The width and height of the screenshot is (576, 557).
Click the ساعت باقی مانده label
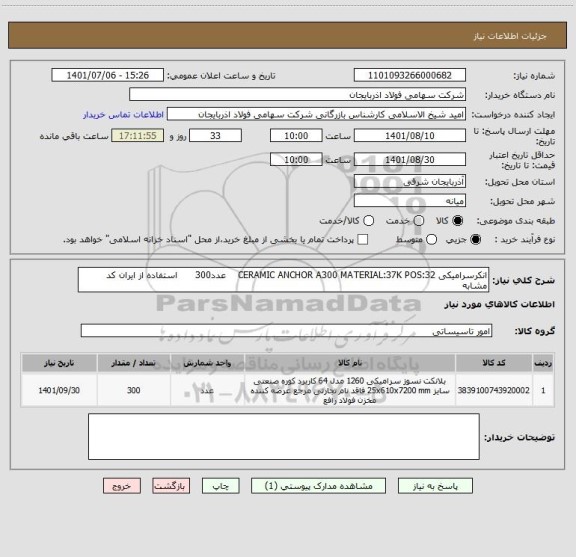[x=74, y=136]
